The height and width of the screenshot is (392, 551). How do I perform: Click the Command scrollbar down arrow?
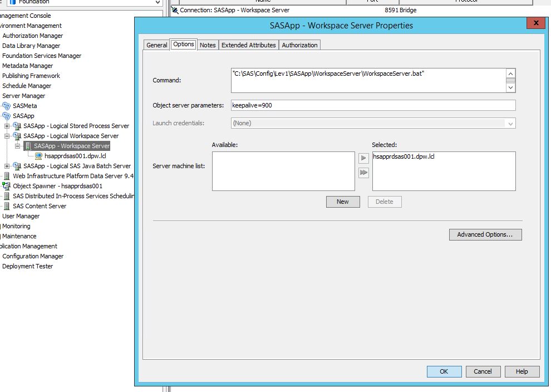click(510, 87)
